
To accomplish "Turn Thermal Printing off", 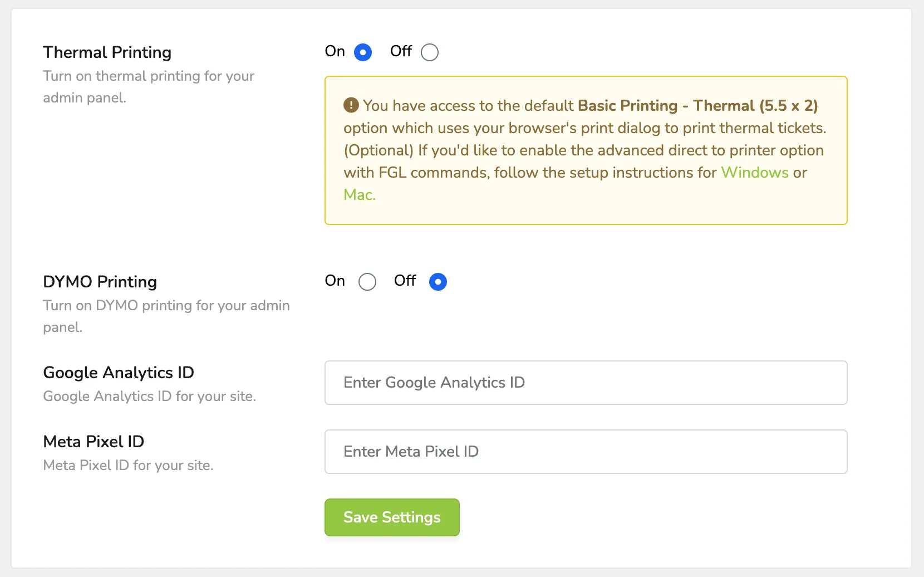I will tap(430, 52).
